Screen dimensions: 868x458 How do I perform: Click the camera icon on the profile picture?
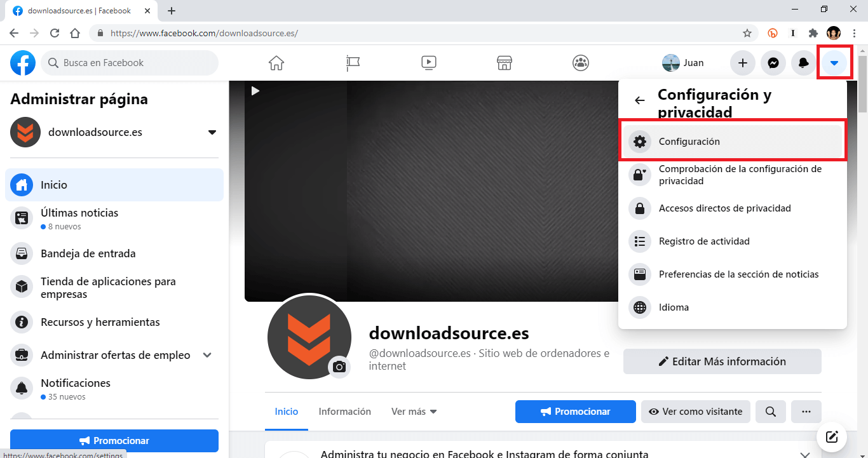[339, 367]
